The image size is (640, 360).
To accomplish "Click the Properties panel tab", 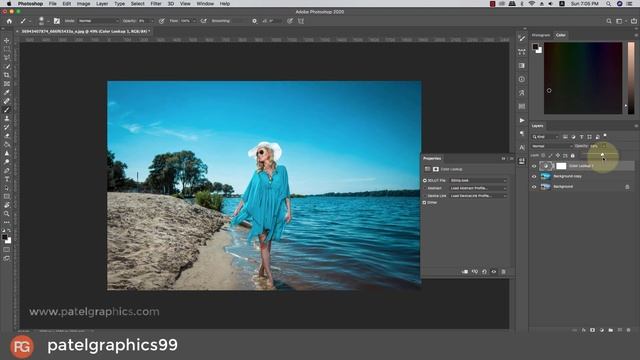I will [x=432, y=158].
